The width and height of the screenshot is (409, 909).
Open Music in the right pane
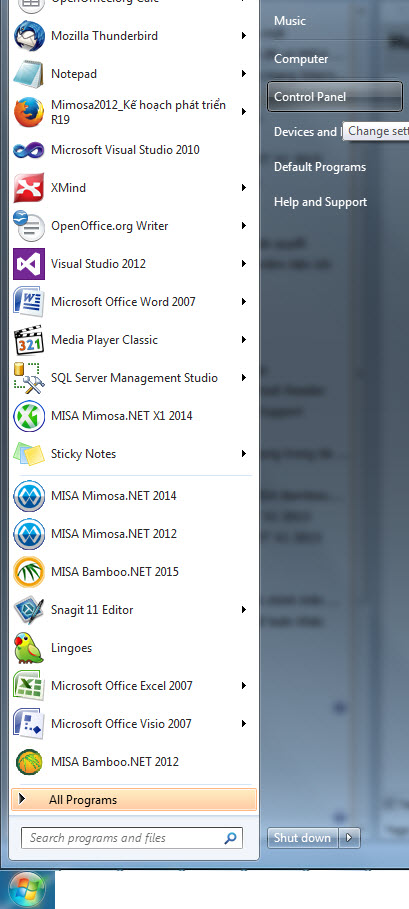point(290,21)
